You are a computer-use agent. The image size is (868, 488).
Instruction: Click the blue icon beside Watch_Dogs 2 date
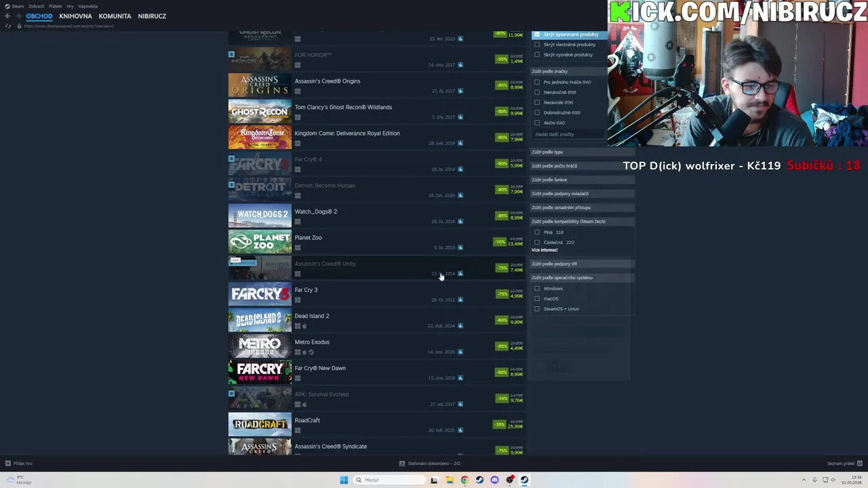click(460, 222)
